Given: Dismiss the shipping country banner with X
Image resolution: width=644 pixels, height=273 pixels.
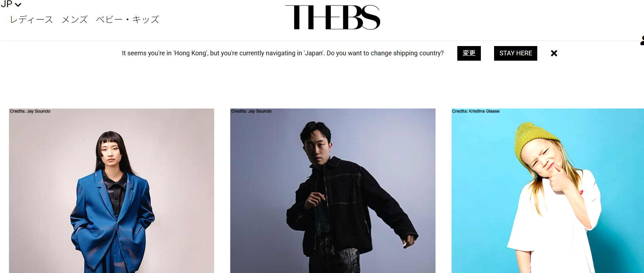Looking at the screenshot, I should (x=554, y=53).
